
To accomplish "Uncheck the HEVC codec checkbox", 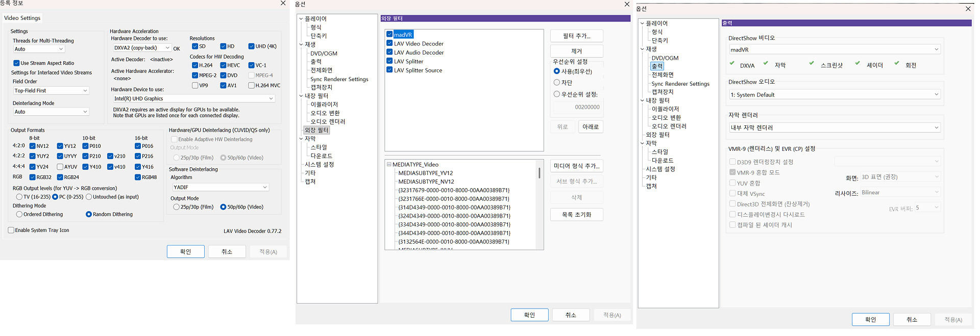I will click(223, 65).
